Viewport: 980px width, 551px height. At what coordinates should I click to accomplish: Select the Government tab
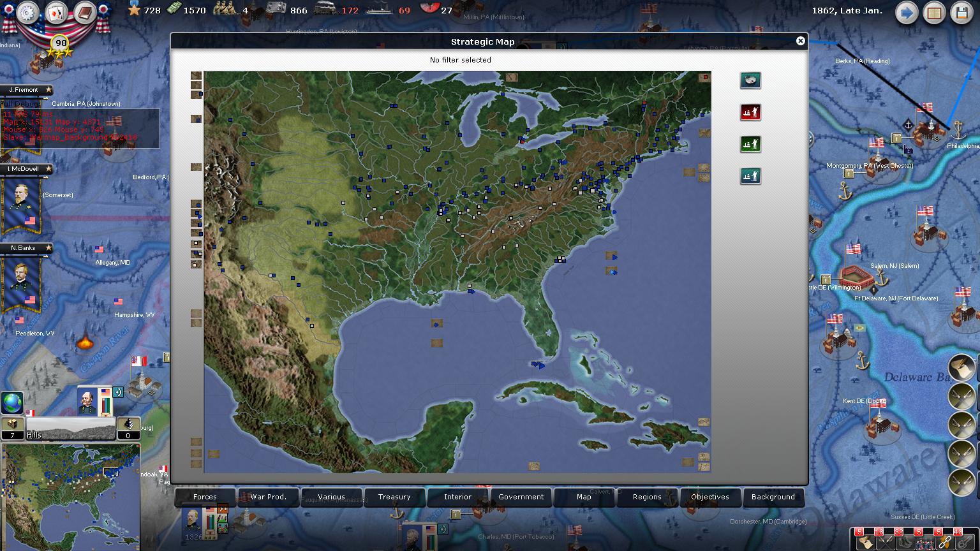521,497
